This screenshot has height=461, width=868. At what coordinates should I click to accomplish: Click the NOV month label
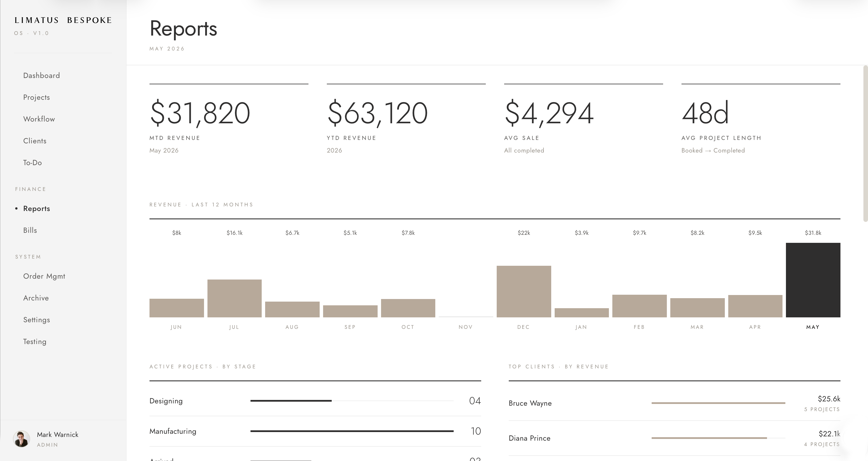(x=466, y=327)
